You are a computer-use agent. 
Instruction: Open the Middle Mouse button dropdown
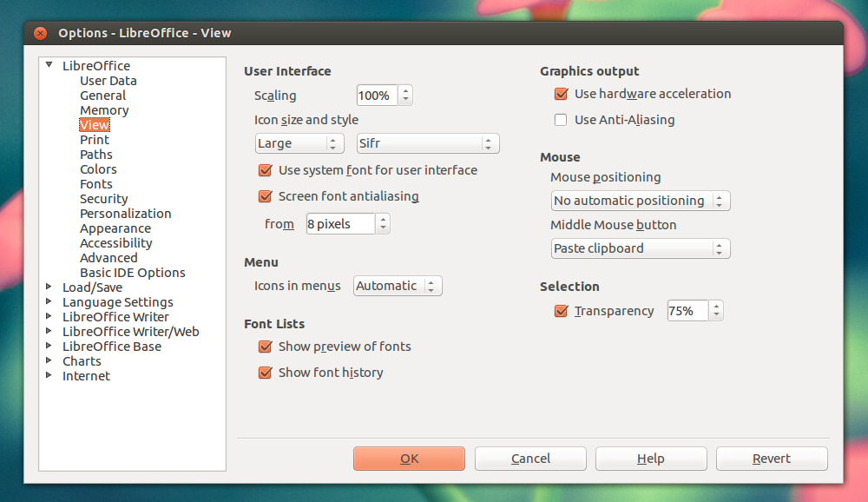(640, 248)
